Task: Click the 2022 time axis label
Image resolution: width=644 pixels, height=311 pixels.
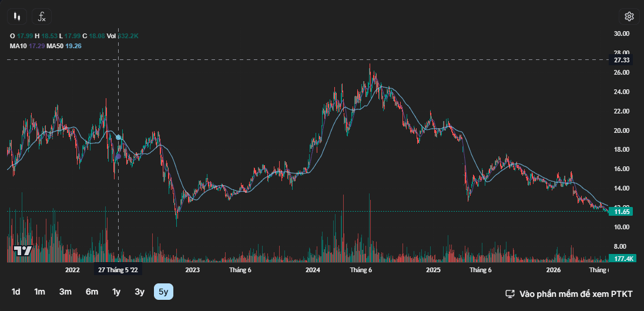Action: [x=72, y=270]
